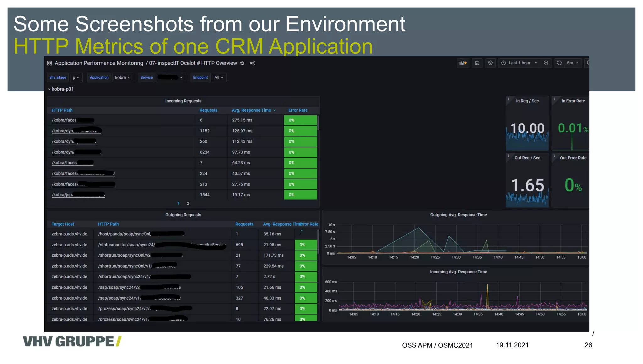The image size is (643, 364).
Task: Sort incoming table by Error Rate
Action: click(298, 110)
